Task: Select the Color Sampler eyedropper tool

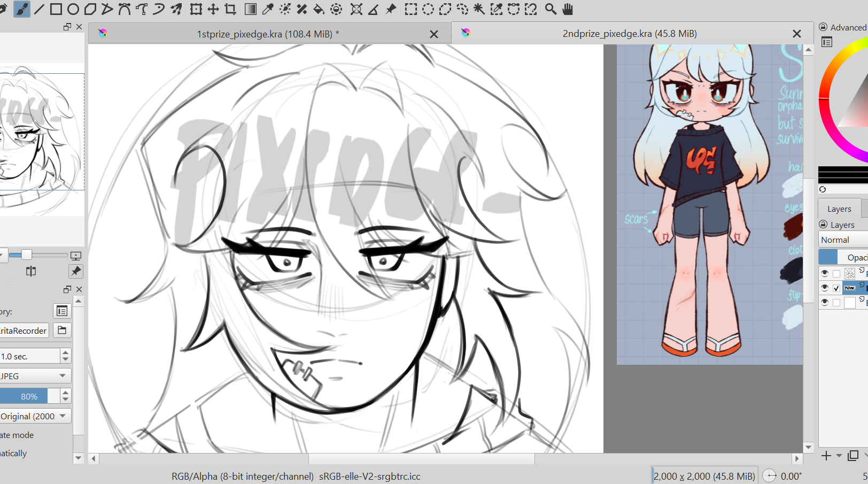Action: coord(268,9)
